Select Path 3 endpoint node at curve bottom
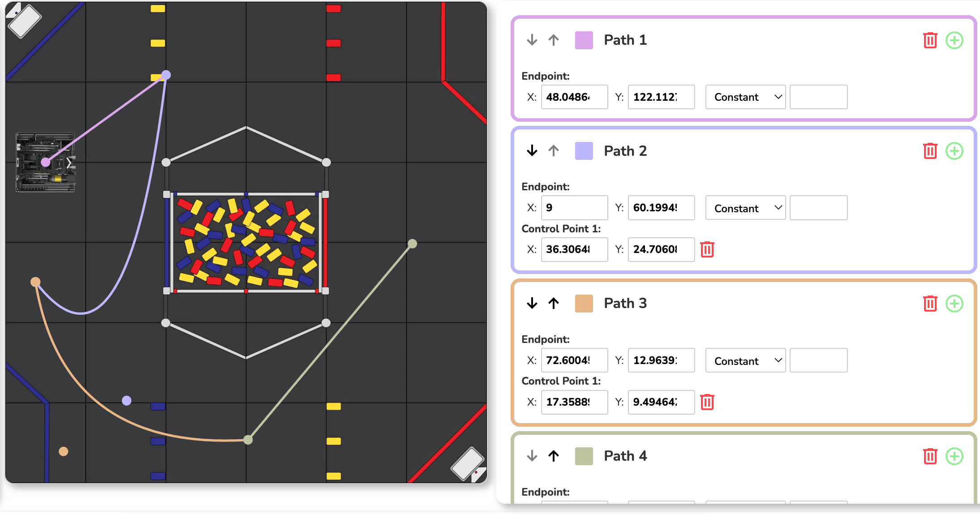This screenshot has height=514, width=980. [248, 440]
